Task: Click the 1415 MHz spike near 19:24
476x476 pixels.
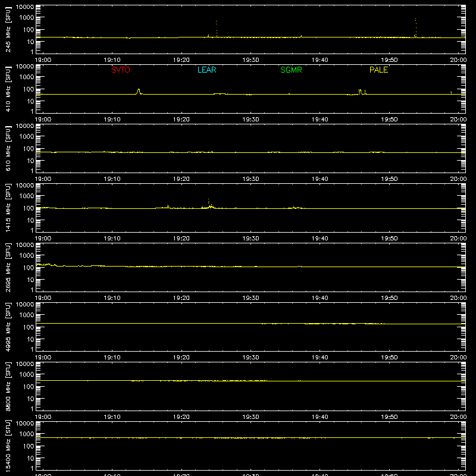Action: click(x=209, y=203)
